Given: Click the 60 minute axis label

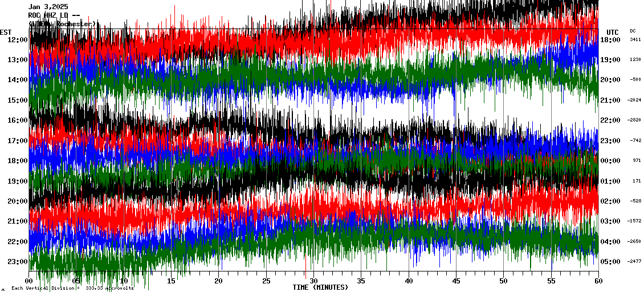Looking at the screenshot, I should click(598, 281).
